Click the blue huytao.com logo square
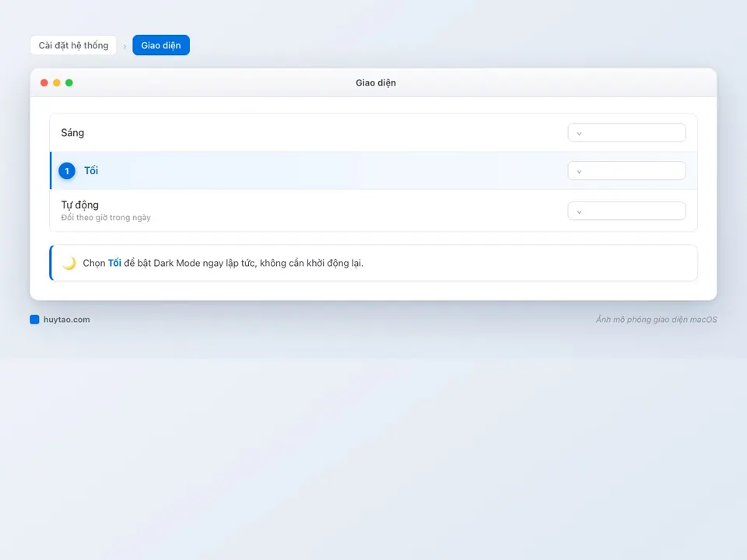Screen dimensions: 747x560 click(34, 320)
